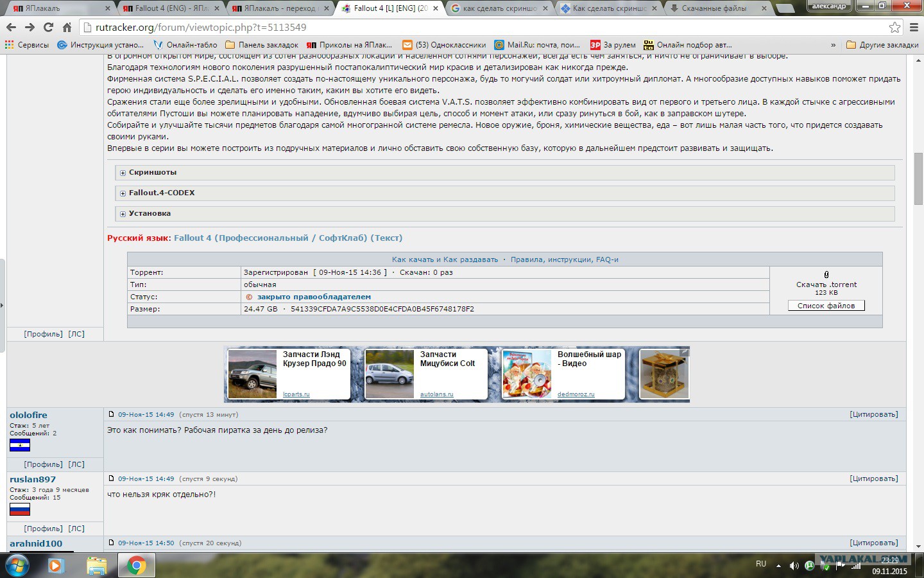Open the закрыто правообладателем status link
Viewport: 924px width, 578px height.
click(x=314, y=297)
